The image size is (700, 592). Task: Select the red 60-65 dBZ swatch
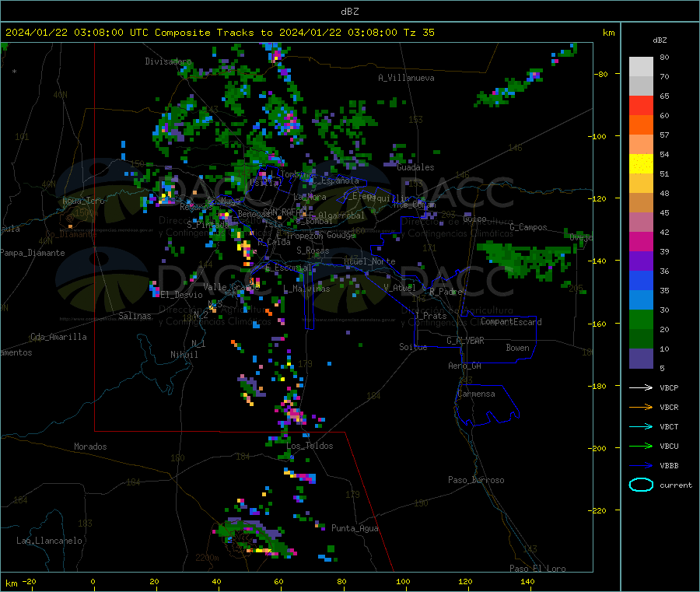[x=641, y=105]
